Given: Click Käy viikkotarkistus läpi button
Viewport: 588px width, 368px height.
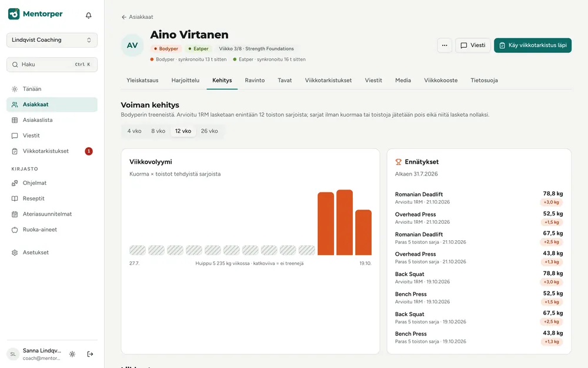Looking at the screenshot, I should point(533,45).
